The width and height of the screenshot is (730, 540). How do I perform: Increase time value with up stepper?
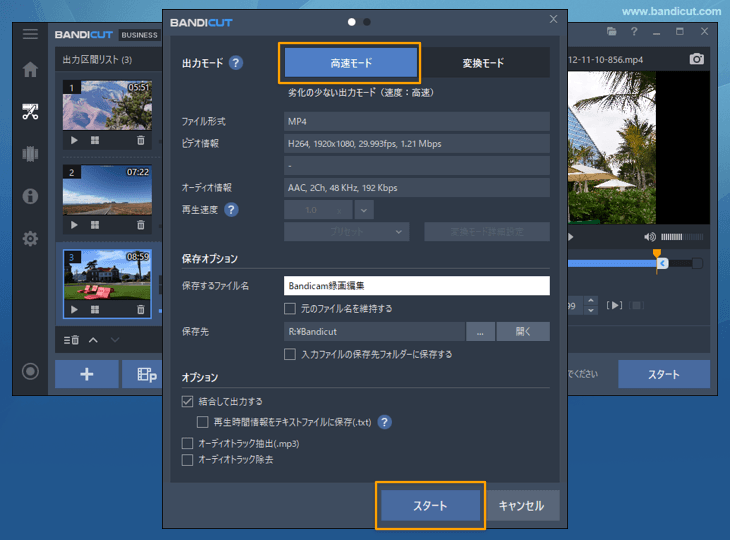591,301
